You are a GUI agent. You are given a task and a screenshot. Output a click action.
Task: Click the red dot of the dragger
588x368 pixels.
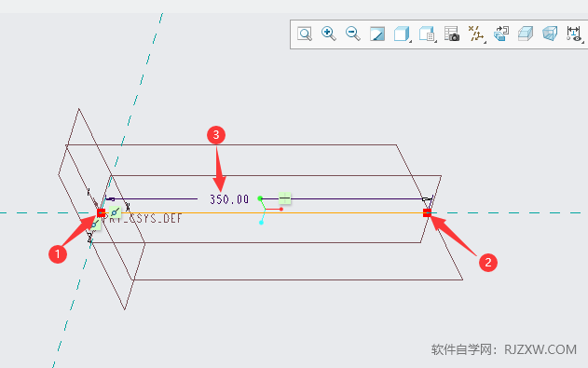(x=281, y=209)
